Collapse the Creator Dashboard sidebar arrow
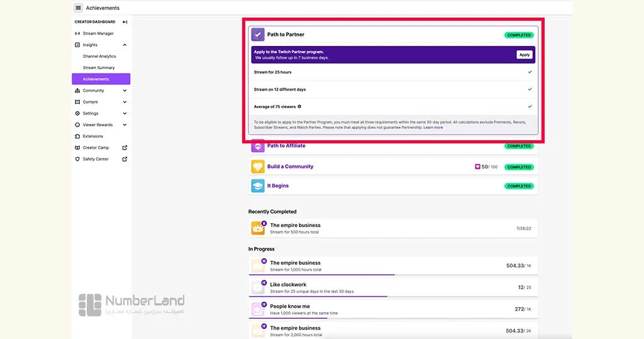This screenshot has width=644, height=339. (125, 22)
